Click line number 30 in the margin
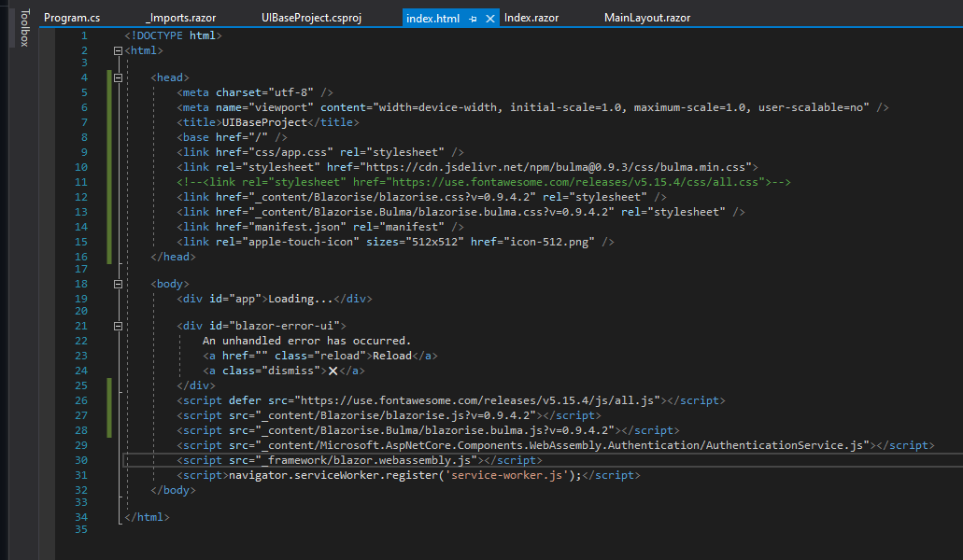The image size is (963, 560). [81, 460]
